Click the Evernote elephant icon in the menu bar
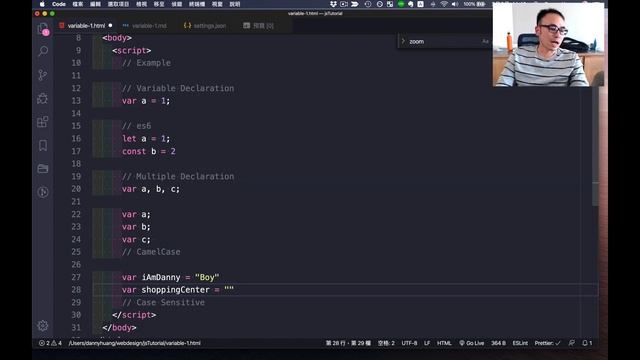640x360 pixels. tap(411, 4)
